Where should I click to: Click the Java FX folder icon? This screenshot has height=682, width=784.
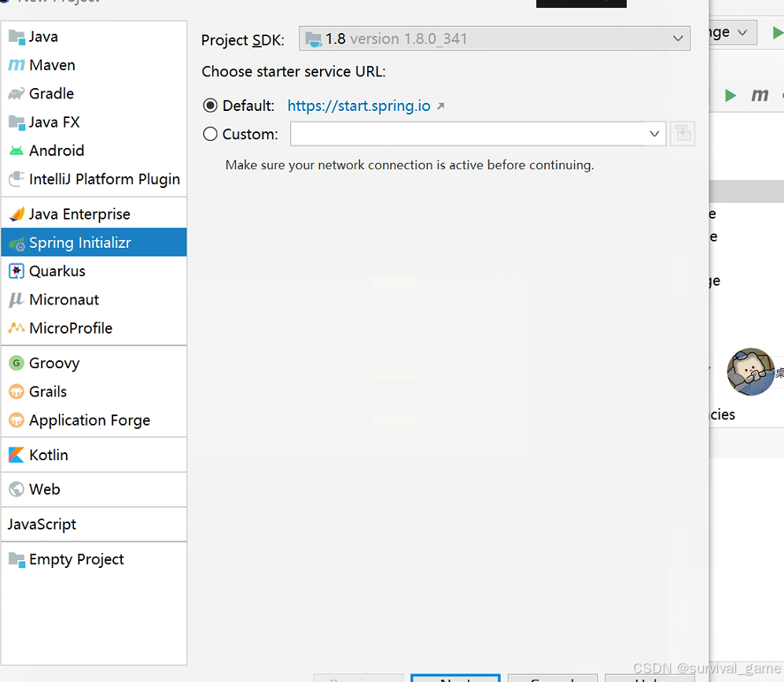[x=17, y=123]
